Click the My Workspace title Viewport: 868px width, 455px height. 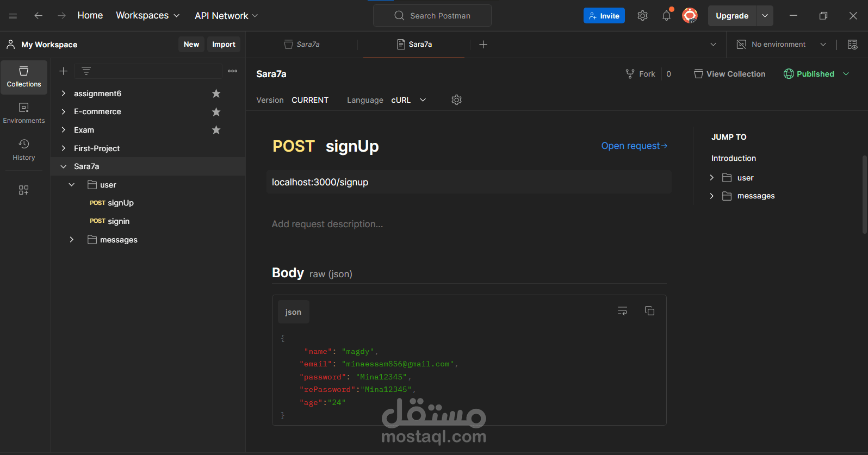click(x=49, y=45)
